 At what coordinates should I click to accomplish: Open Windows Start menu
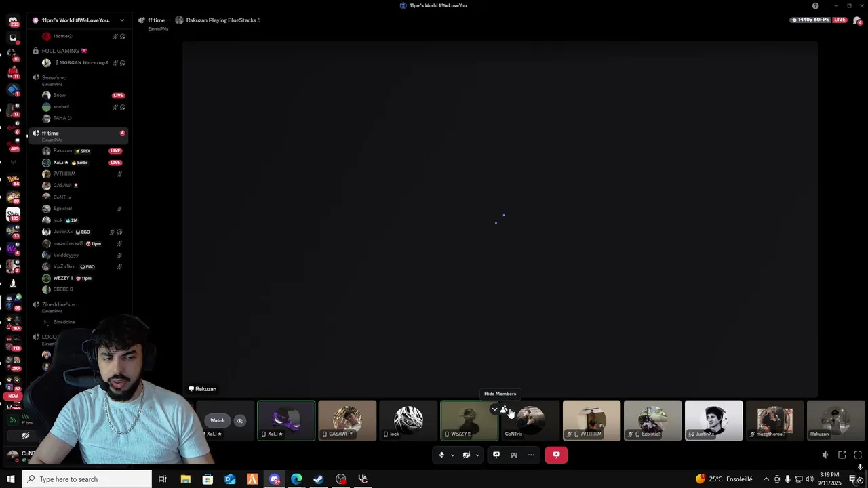10,479
